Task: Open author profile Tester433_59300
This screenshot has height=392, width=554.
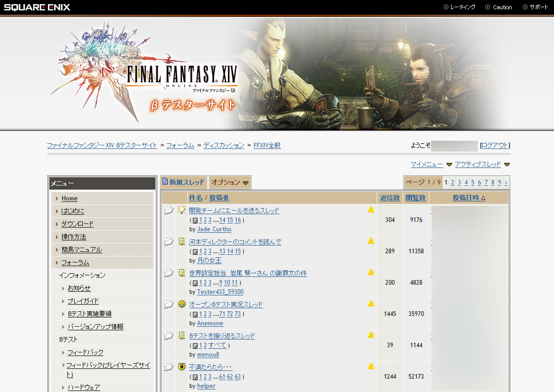Action: 220,292
